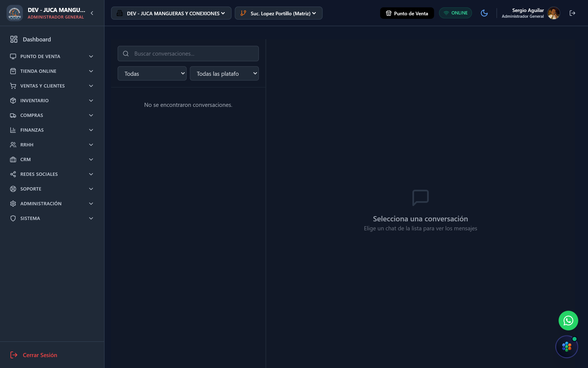The height and width of the screenshot is (368, 588).
Task: Expand the PUNTO DE VENTA chevron
Action: [91, 56]
